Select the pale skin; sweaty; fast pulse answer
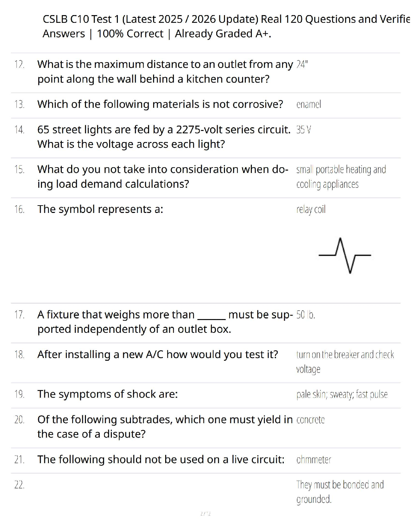411x532 pixels. (342, 394)
